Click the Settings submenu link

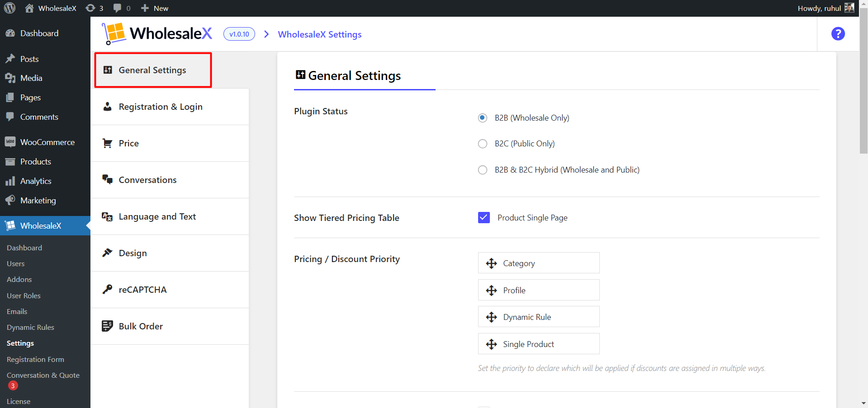20,343
